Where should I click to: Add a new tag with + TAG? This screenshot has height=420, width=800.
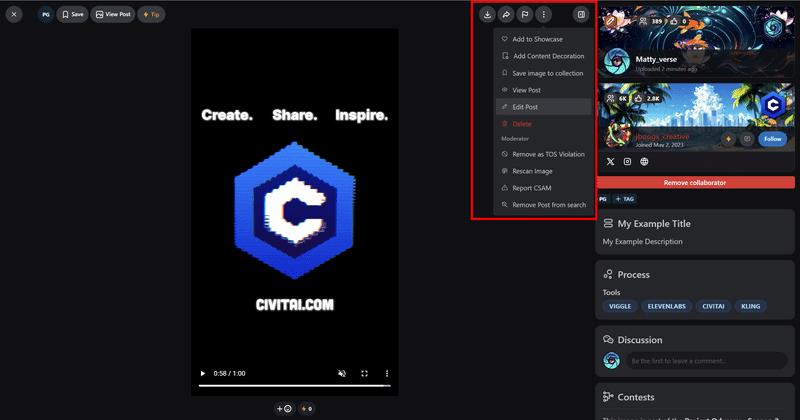tap(624, 199)
